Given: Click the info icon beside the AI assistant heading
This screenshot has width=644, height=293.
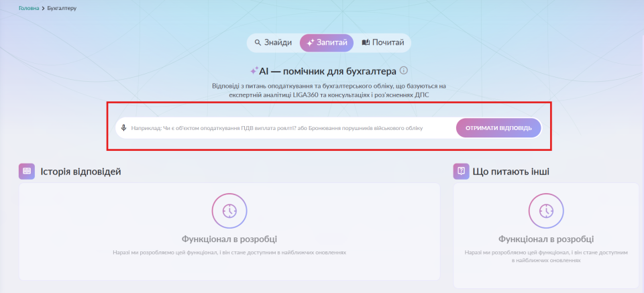Looking at the screenshot, I should [x=404, y=70].
